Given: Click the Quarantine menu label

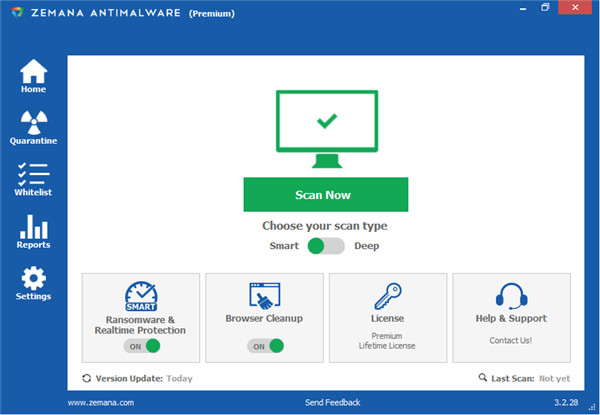Looking at the screenshot, I should tap(34, 141).
